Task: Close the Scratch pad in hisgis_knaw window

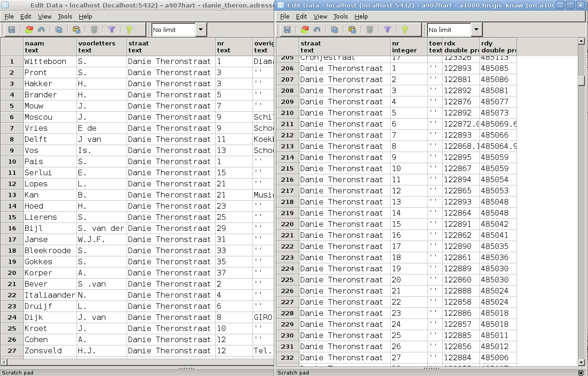Action: [581, 372]
